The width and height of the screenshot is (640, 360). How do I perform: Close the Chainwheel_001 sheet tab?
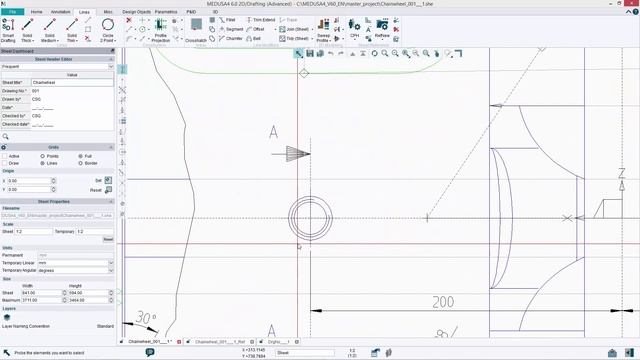179,342
